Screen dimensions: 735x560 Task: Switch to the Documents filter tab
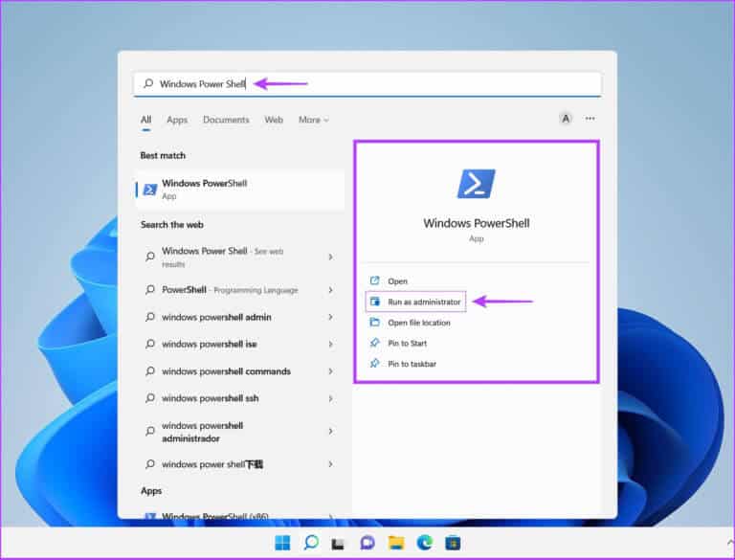[x=226, y=120]
